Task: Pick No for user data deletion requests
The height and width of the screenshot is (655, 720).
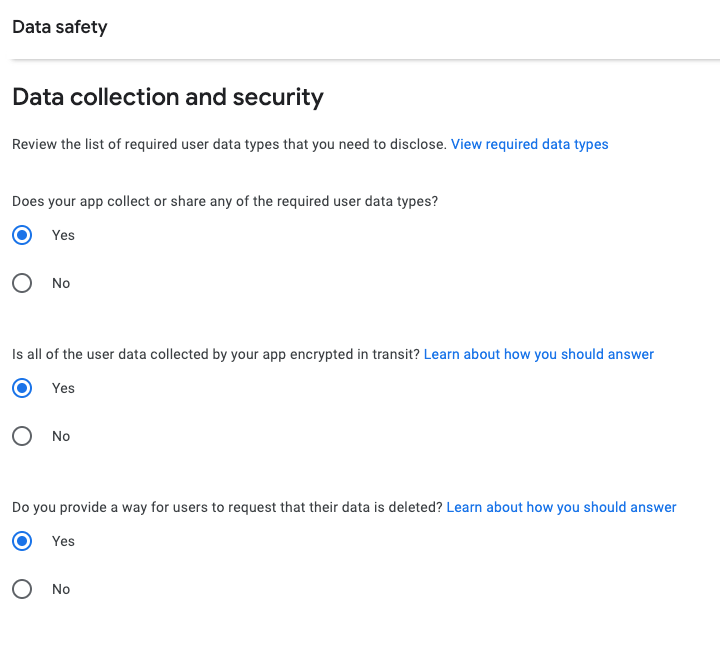Action: (22, 589)
